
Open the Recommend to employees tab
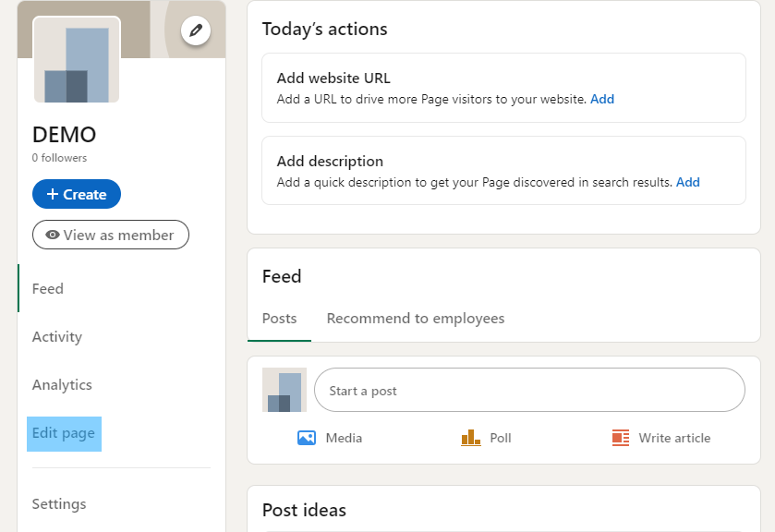click(x=415, y=318)
